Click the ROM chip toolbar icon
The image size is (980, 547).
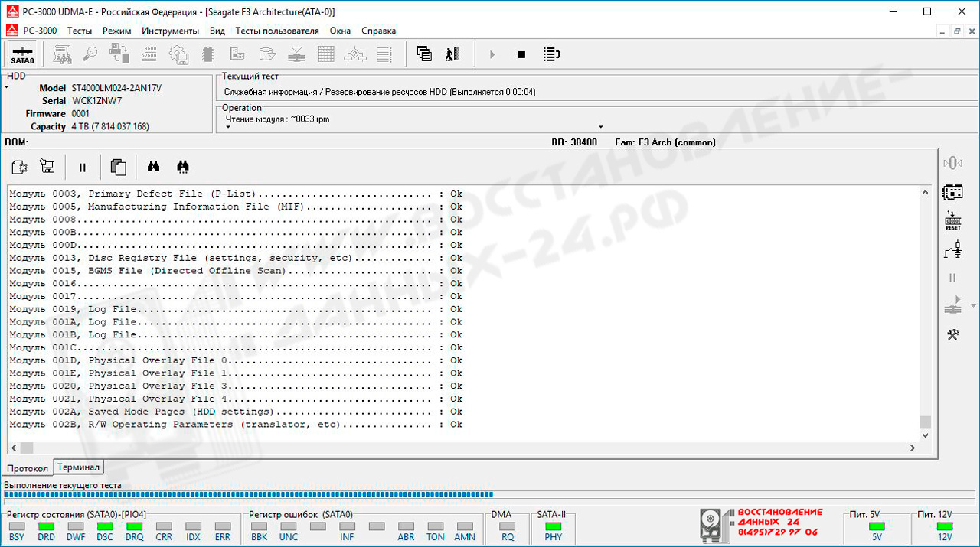pos(207,54)
